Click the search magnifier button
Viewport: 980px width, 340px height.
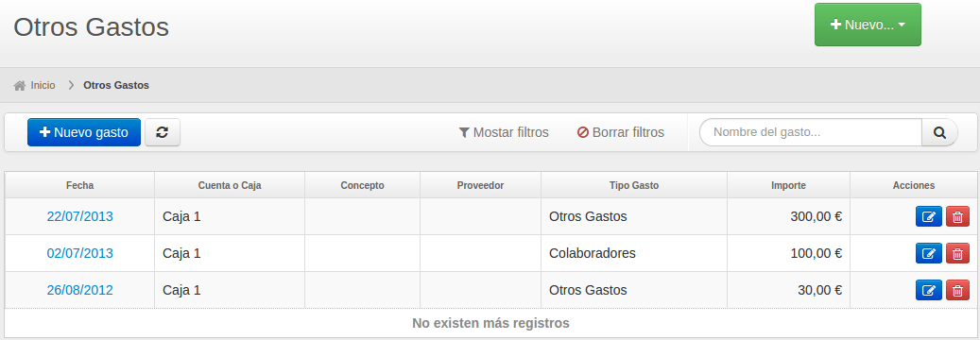tap(939, 132)
